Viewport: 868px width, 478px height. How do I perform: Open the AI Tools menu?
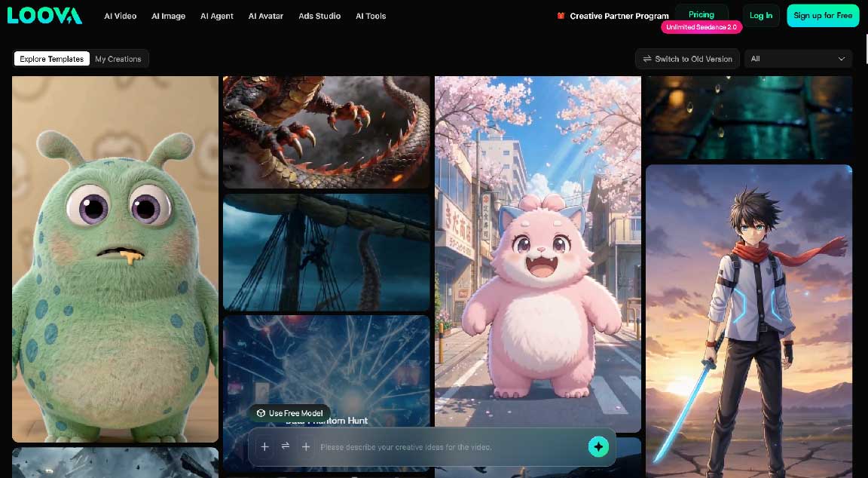[x=371, y=16]
